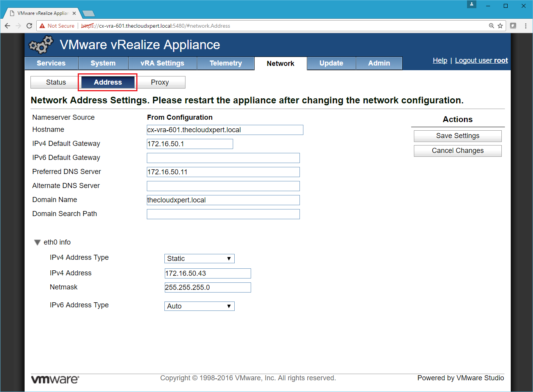Open the IPv4 Address Type dropdown

[x=199, y=259]
